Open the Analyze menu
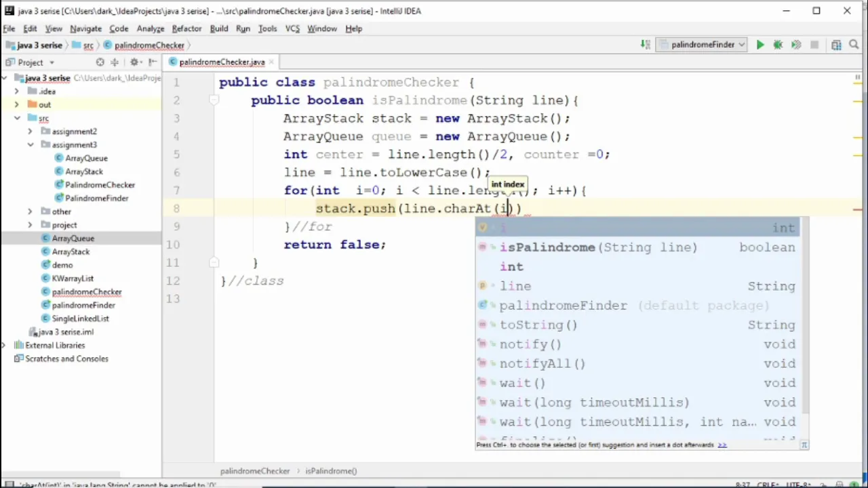Screen dimensions: 868x488 click(151, 28)
